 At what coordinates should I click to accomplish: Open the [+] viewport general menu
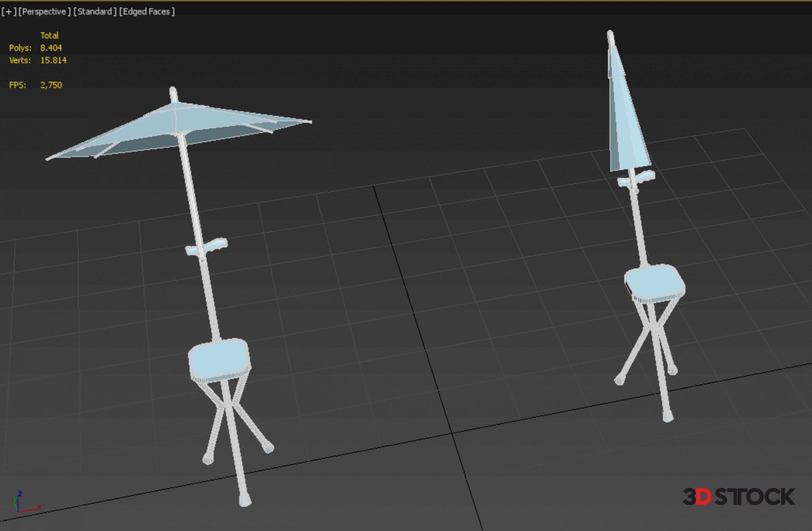[8, 12]
